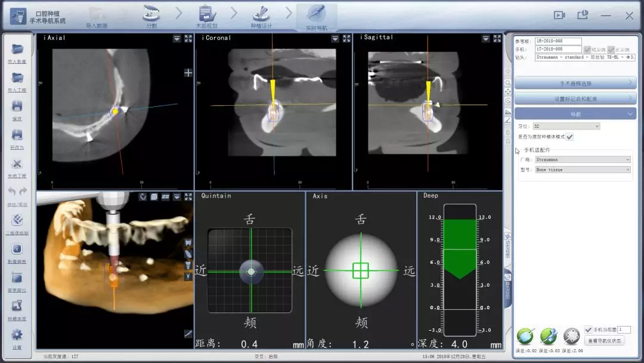Switch to the 种植设计 workflow step
644x363 pixels.
[261, 17]
